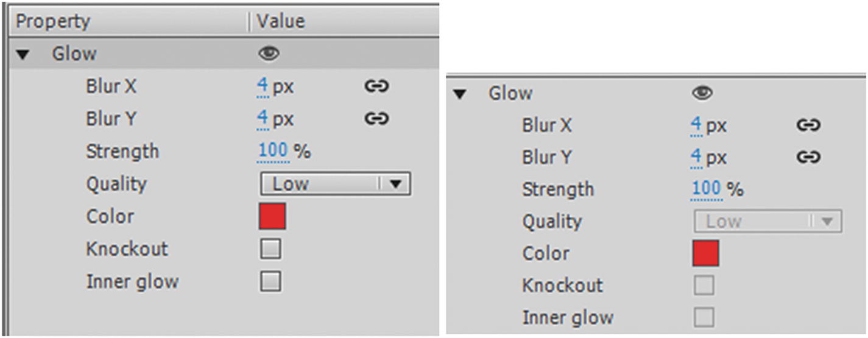
Task: Click the Blur Y link icon in right panel
Action: click(x=808, y=157)
